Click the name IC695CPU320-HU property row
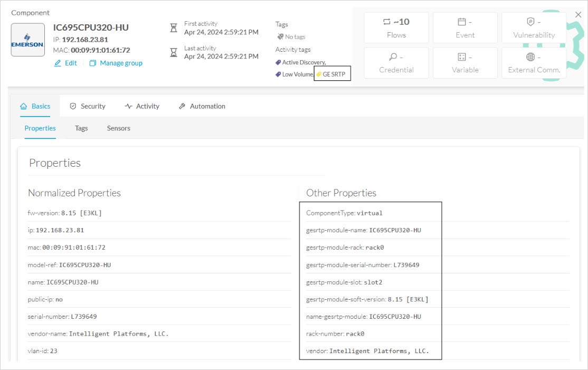This screenshot has height=370, width=588. pos(159,282)
